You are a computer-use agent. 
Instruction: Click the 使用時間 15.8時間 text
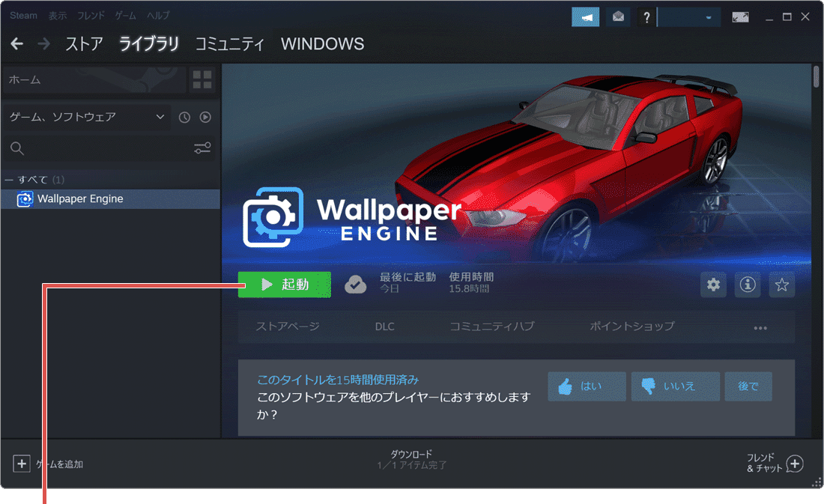click(x=471, y=283)
